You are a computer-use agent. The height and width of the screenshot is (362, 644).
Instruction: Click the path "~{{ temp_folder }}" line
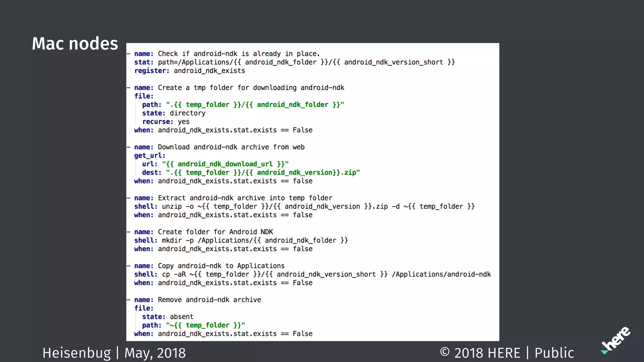[193, 325]
